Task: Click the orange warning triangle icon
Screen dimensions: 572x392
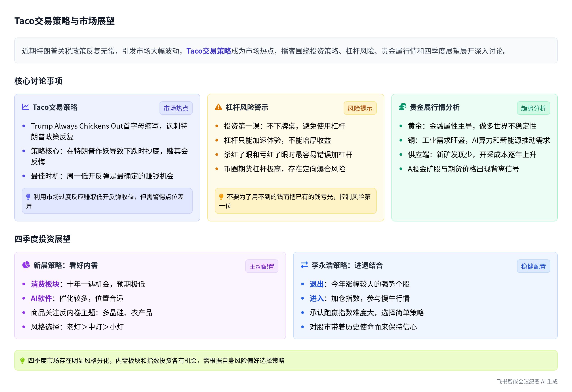Action: (x=218, y=107)
